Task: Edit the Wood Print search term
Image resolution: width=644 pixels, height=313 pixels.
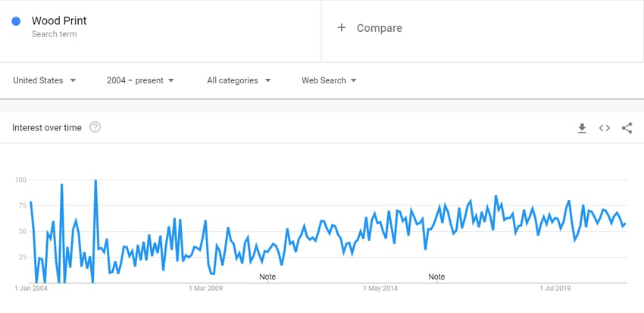Action: pyautogui.click(x=59, y=20)
